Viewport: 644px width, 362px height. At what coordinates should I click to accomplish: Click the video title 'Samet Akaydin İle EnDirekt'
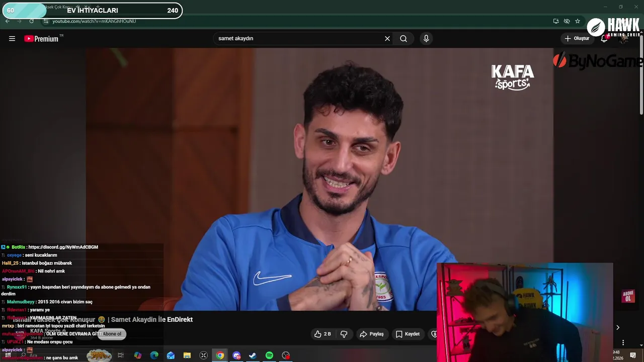(x=151, y=319)
